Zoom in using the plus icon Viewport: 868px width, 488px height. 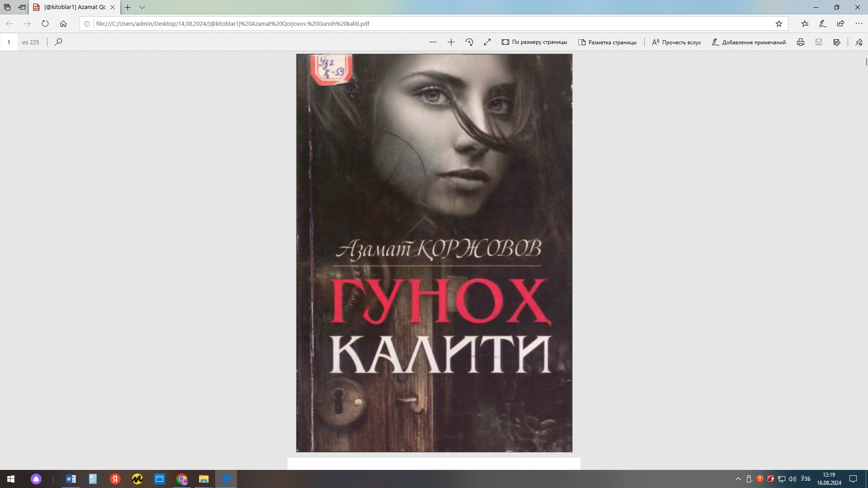[x=451, y=42]
